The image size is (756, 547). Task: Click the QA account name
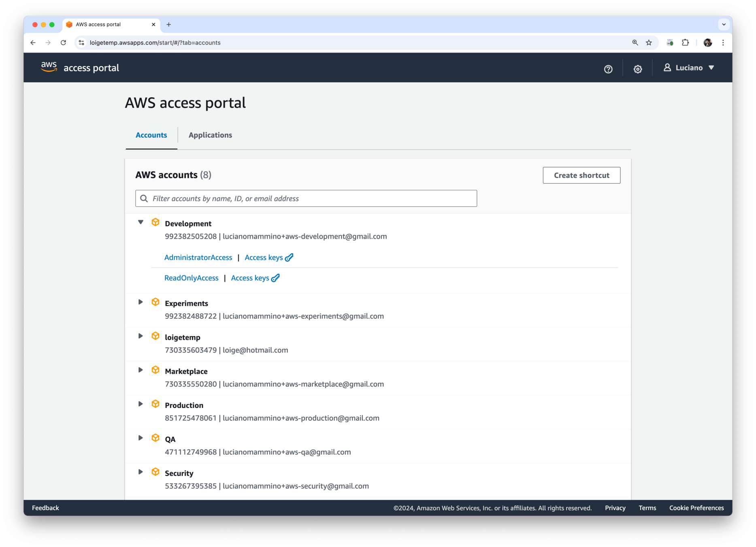[170, 439]
